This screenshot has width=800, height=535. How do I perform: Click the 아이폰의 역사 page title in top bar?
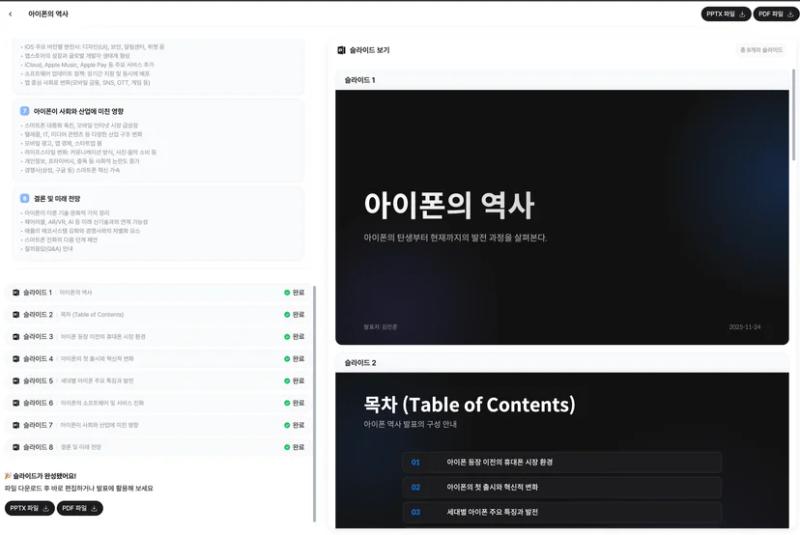[x=48, y=14]
